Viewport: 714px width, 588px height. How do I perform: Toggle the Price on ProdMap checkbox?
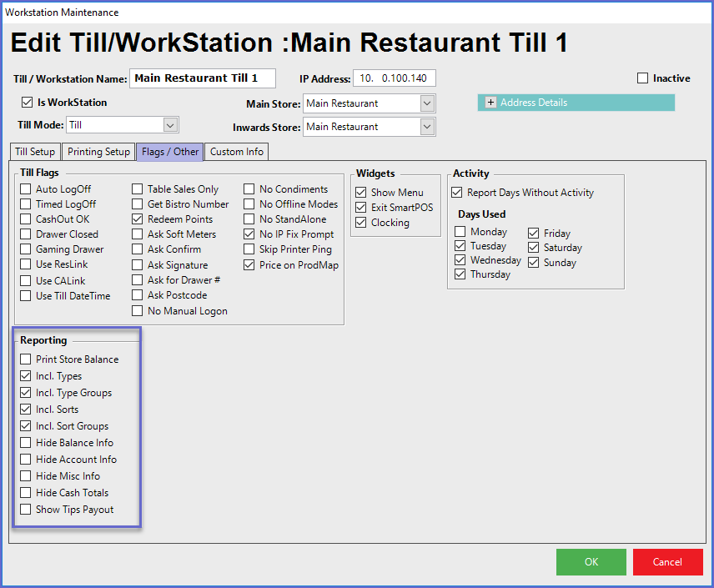point(249,265)
